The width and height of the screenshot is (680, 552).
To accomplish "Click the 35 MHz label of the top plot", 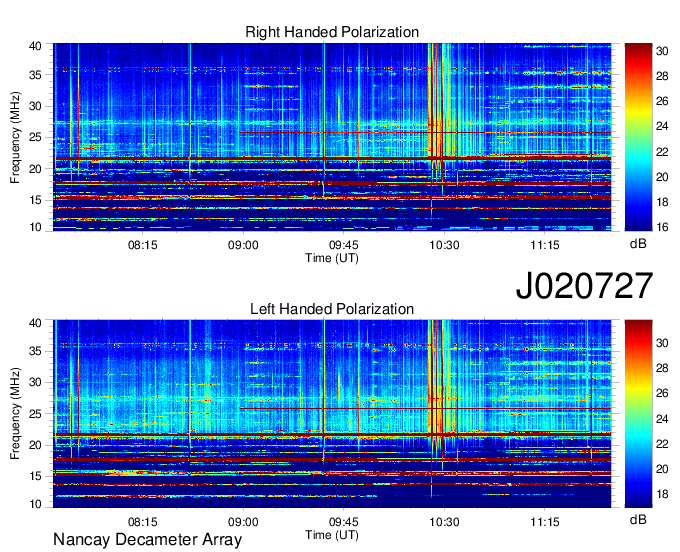I will (36, 75).
